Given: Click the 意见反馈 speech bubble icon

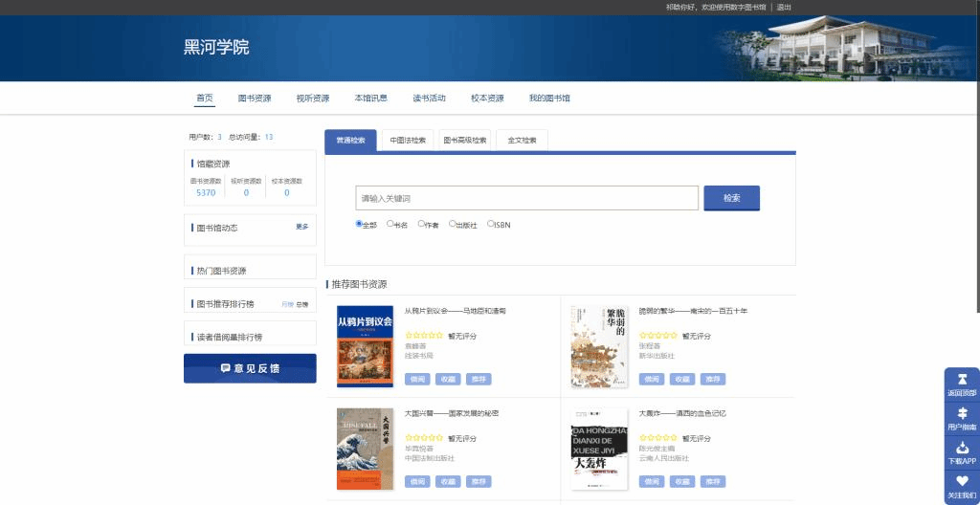Looking at the screenshot, I should pos(226,369).
